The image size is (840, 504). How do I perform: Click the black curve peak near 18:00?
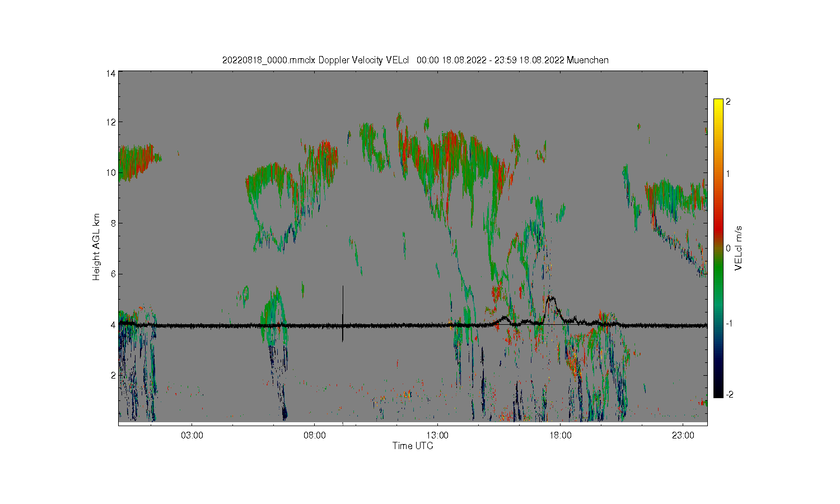point(552,299)
